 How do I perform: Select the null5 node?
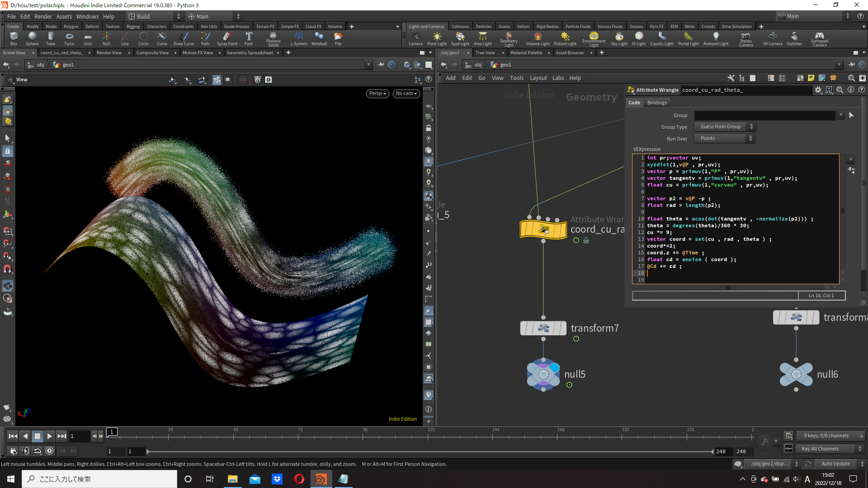coord(543,374)
